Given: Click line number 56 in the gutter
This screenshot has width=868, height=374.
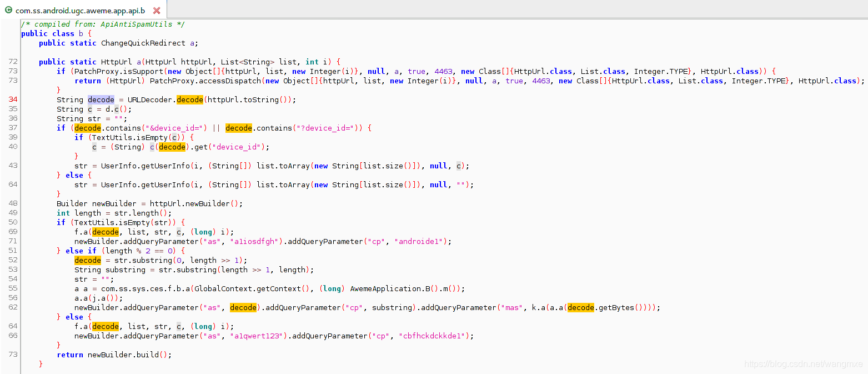Looking at the screenshot, I should (14, 298).
